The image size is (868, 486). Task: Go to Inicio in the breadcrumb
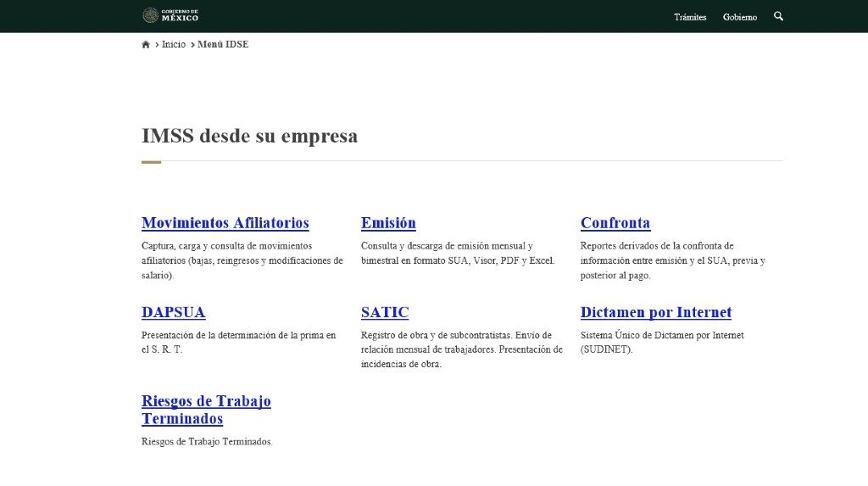[x=173, y=44]
